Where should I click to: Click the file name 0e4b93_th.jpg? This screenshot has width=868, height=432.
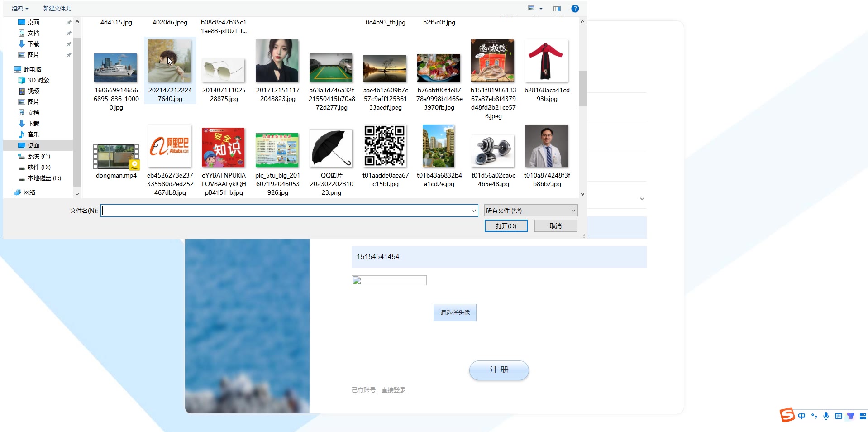(x=385, y=22)
